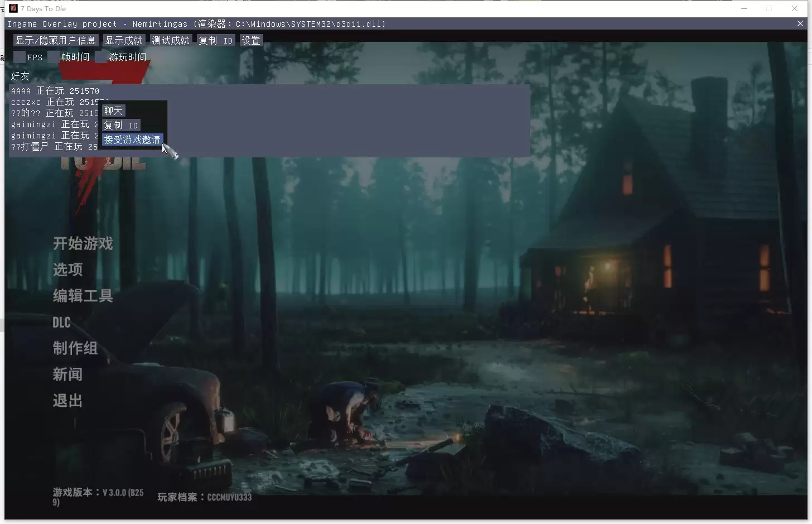Screen dimensions: 812x524
Task: Open 显示成就 in overlay toolbar
Action: click(x=124, y=40)
